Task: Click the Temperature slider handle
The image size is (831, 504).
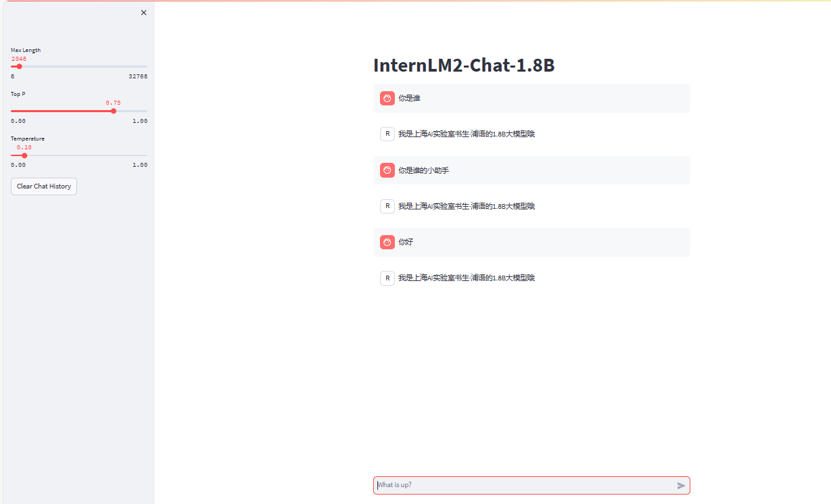Action: (x=24, y=155)
